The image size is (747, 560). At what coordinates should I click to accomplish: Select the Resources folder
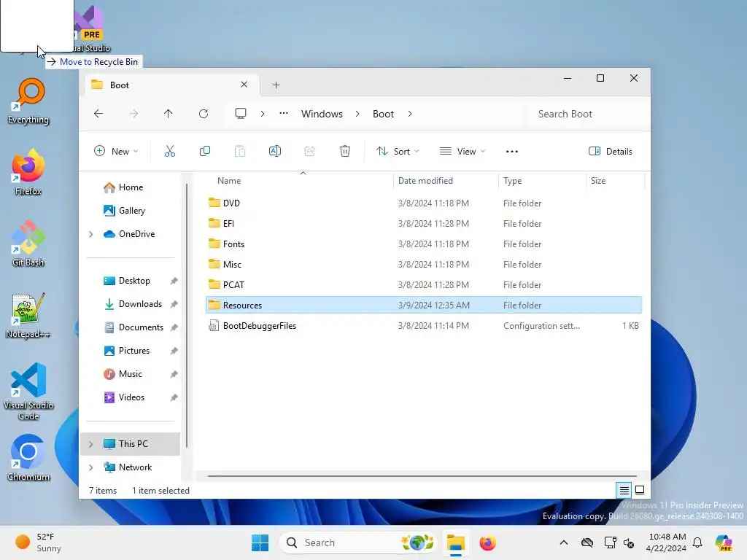point(424,306)
